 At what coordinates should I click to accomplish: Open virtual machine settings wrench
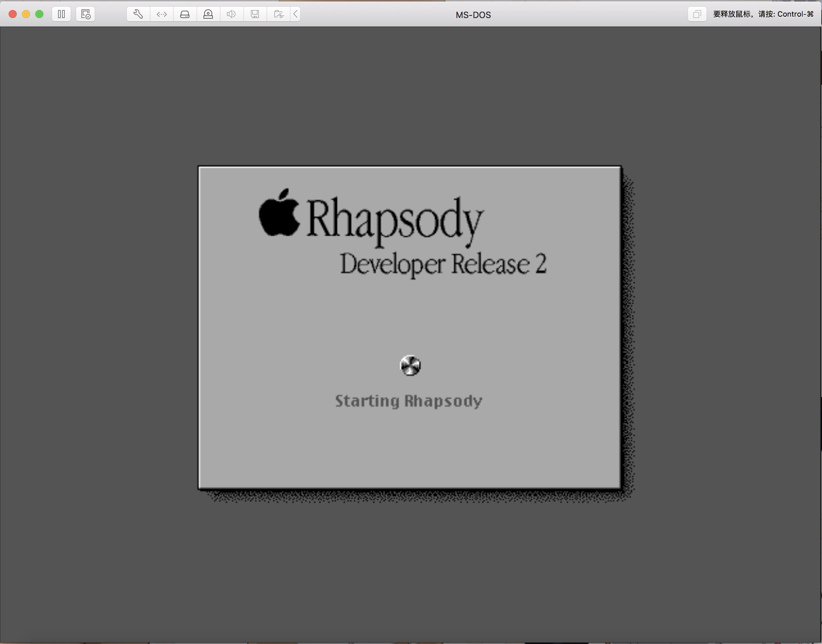tap(138, 14)
